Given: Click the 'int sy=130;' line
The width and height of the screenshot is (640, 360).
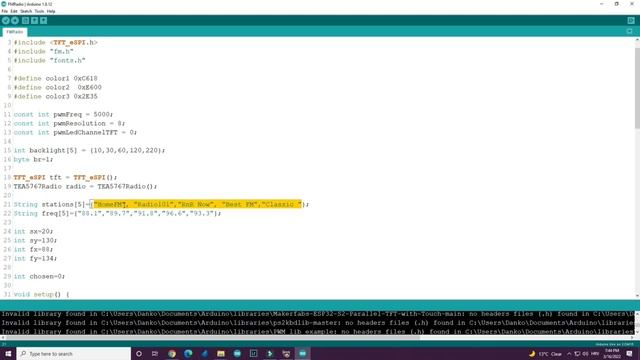Looking at the screenshot, I should [x=36, y=240].
